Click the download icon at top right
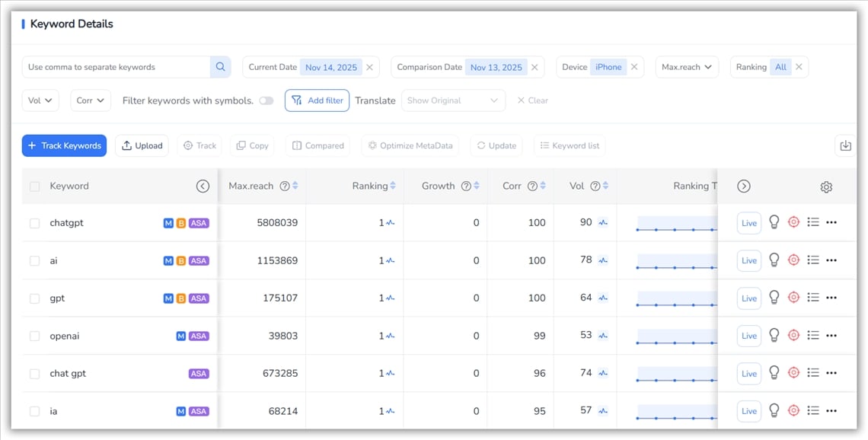 tap(845, 146)
